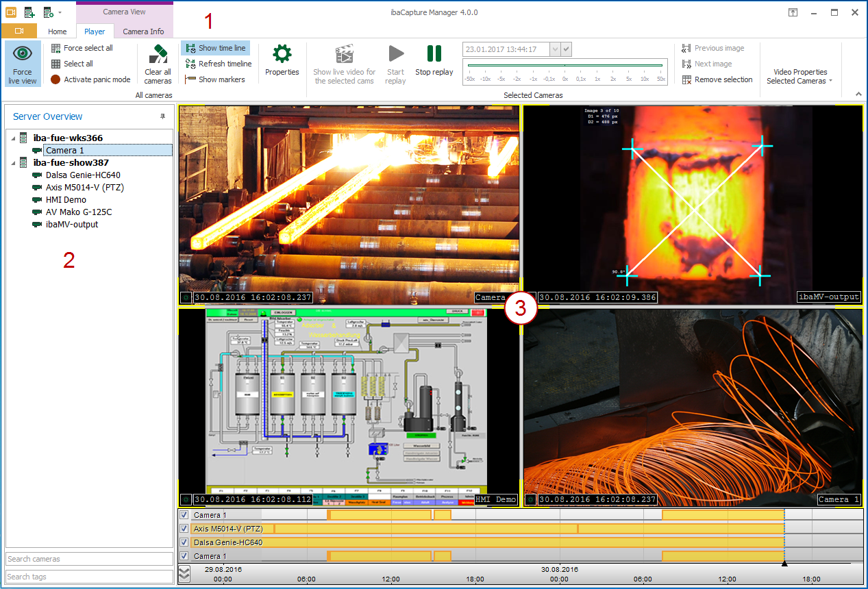This screenshot has height=589, width=868.
Task: Collapse the iba-fue-show387 server tree node
Action: (12, 163)
